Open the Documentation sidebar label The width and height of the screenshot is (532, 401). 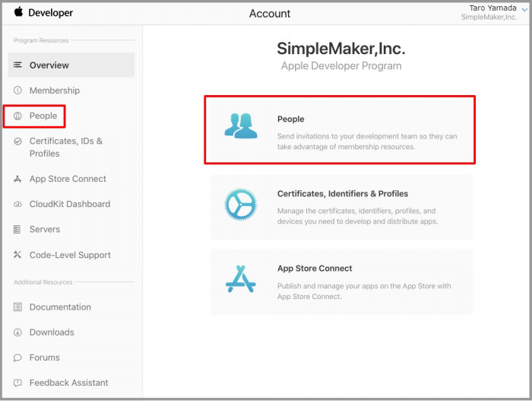(60, 307)
